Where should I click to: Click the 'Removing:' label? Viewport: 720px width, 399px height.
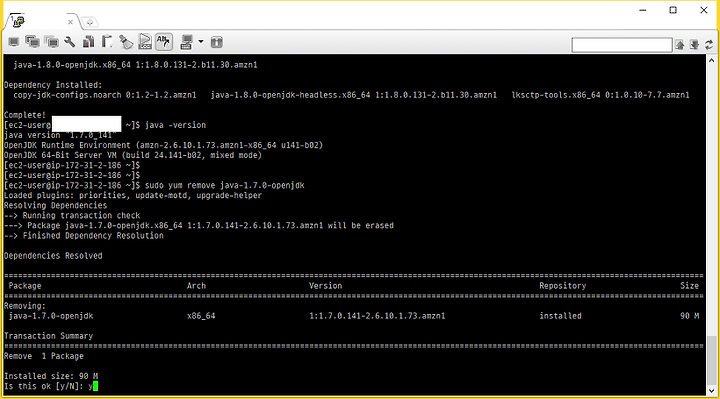(x=25, y=306)
